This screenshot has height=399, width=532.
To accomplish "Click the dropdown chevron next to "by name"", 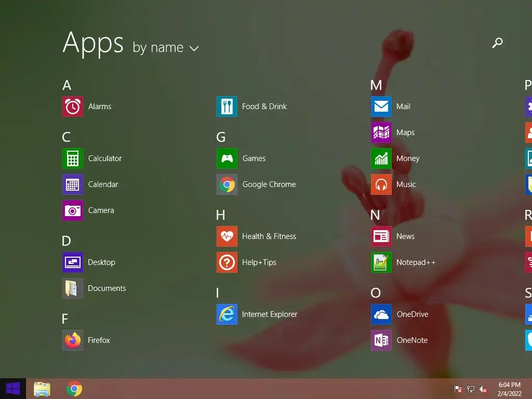I will pyautogui.click(x=194, y=48).
